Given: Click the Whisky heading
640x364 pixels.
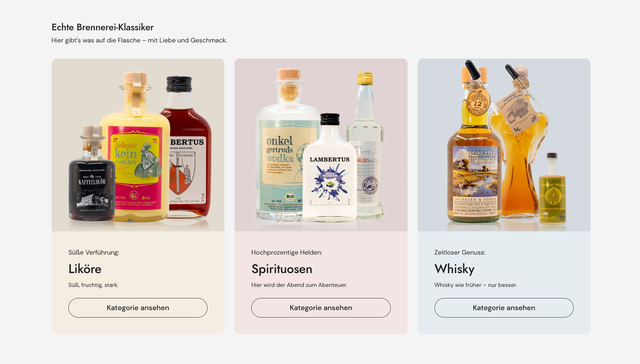Looking at the screenshot, I should click(454, 269).
